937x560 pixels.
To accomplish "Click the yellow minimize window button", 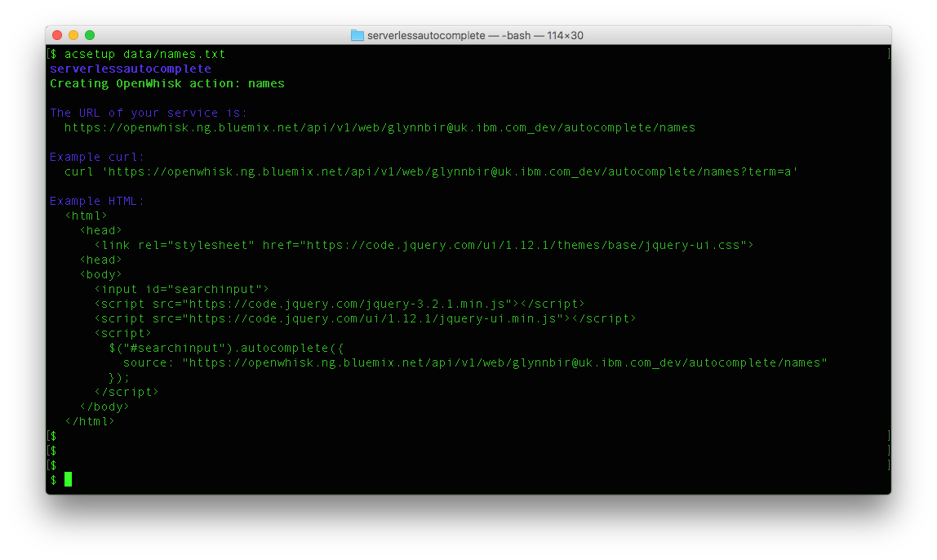I will [x=73, y=35].
